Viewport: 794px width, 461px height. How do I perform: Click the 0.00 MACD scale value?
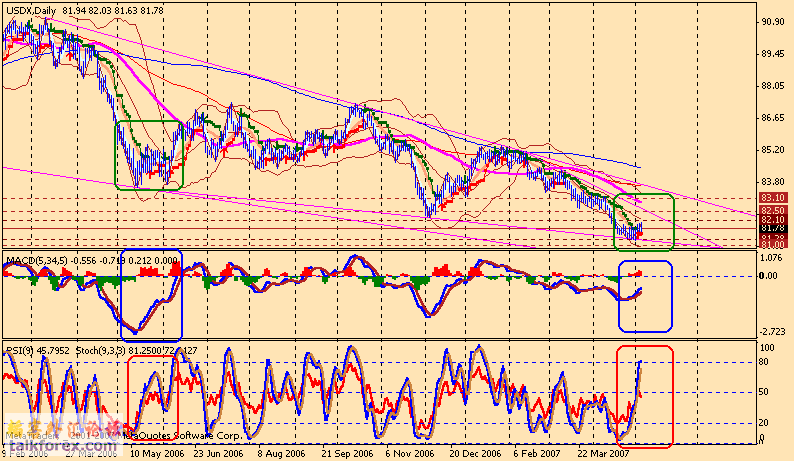769,276
